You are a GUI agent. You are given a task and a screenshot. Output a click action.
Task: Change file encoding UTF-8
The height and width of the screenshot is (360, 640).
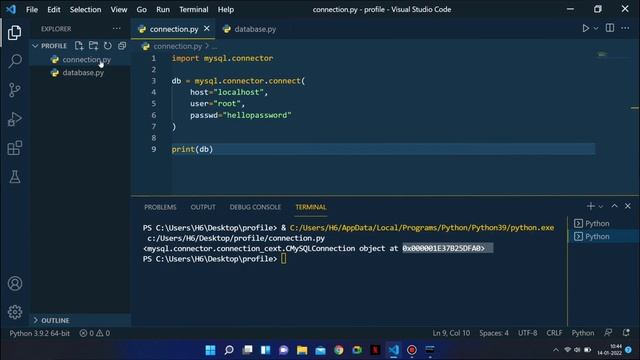coord(528,333)
